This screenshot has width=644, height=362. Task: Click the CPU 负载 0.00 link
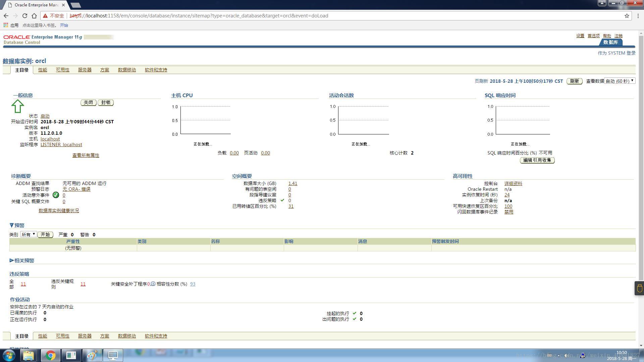234,153
